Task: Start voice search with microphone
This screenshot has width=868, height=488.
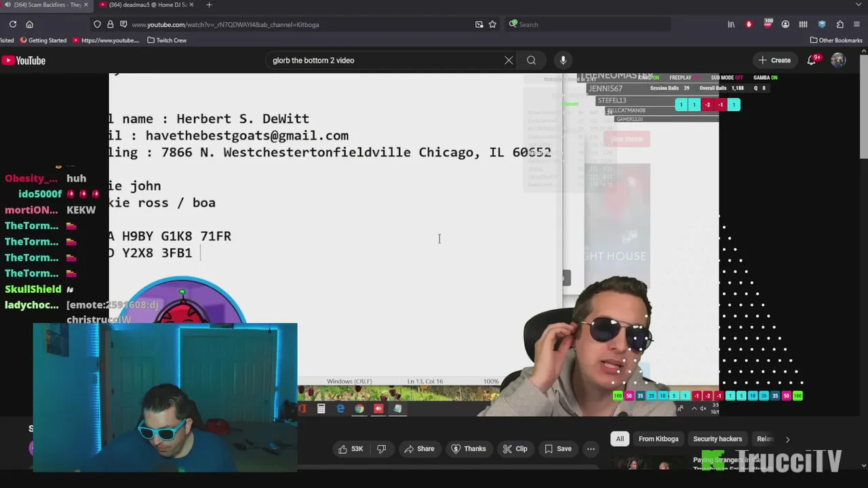Action: pos(563,60)
